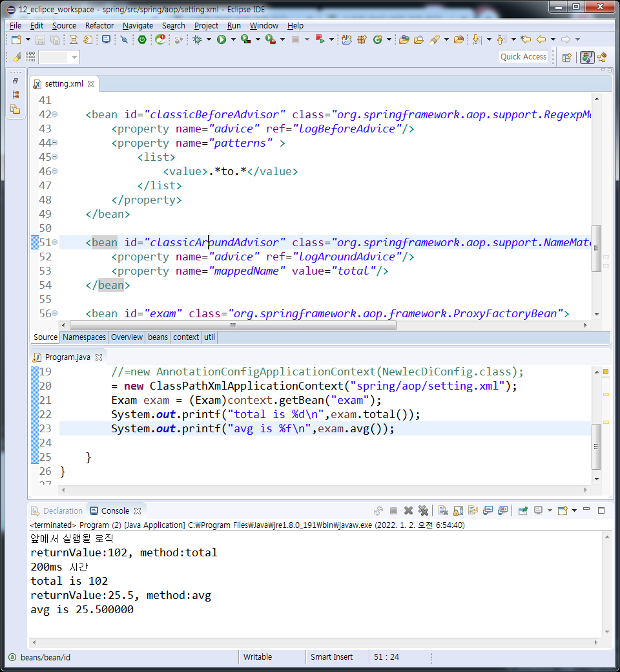Screen dimensions: 620x672
Task: Open the Display Selected Console dropdown arrow
Action: tap(550, 510)
